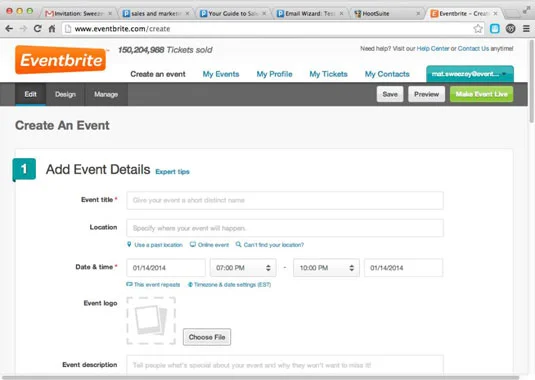
Task: Close the Invitation Gmail tab
Action: pos(110,14)
